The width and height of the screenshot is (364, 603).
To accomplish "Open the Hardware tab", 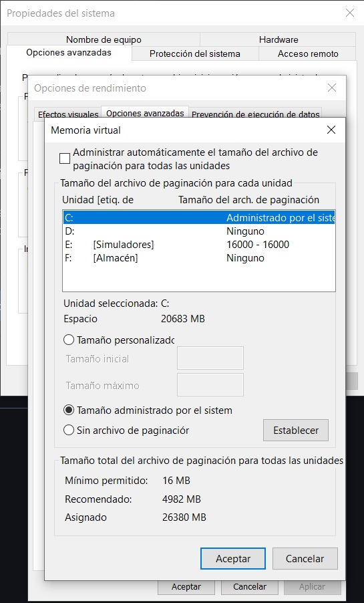I will (x=279, y=39).
